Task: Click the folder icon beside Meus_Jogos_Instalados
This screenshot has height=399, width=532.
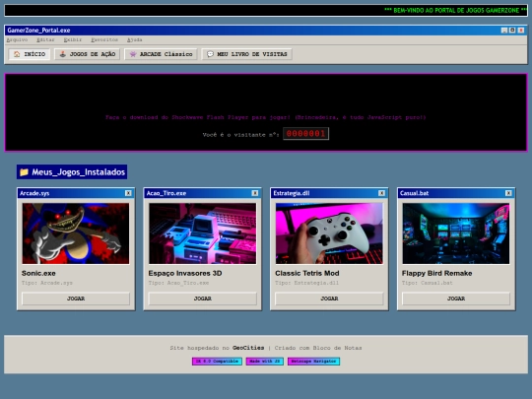Action: point(24,172)
